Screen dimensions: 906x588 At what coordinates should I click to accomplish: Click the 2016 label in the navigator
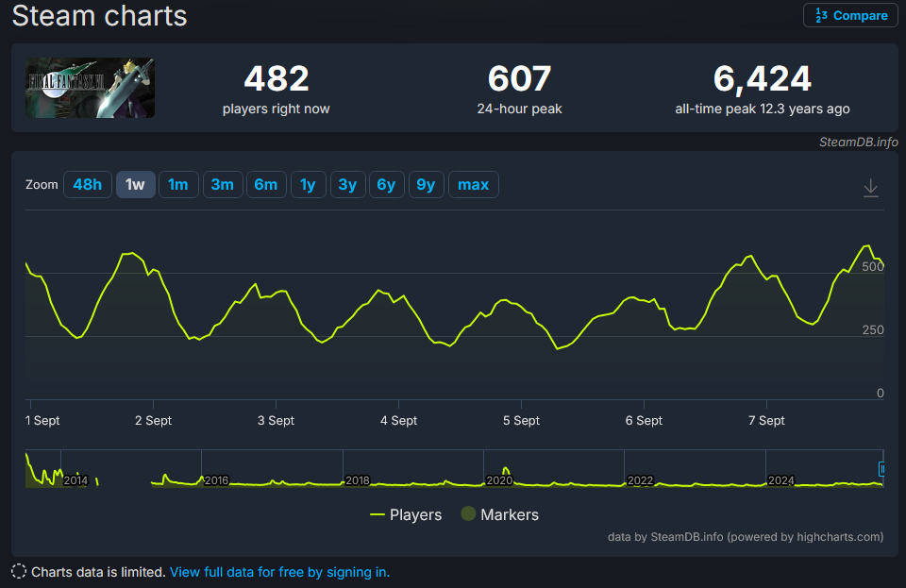tap(217, 480)
